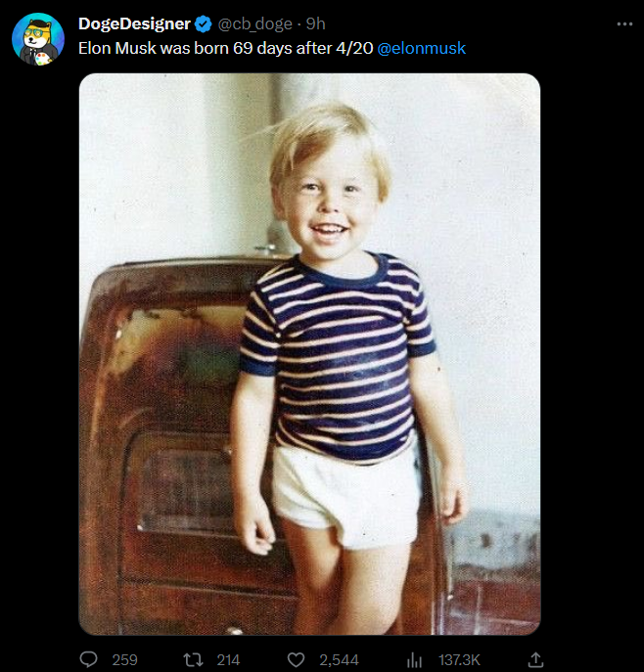The image size is (644, 672).
Task: Click the share upload icon
Action: 535,659
